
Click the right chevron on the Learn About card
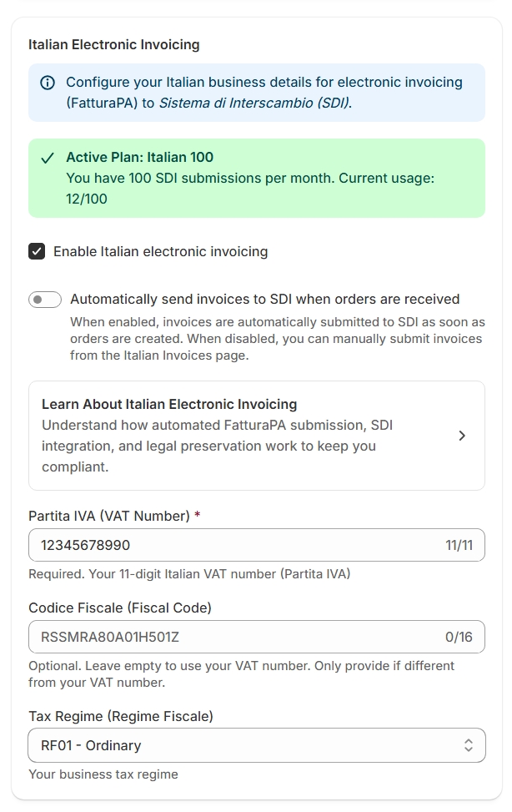(462, 435)
